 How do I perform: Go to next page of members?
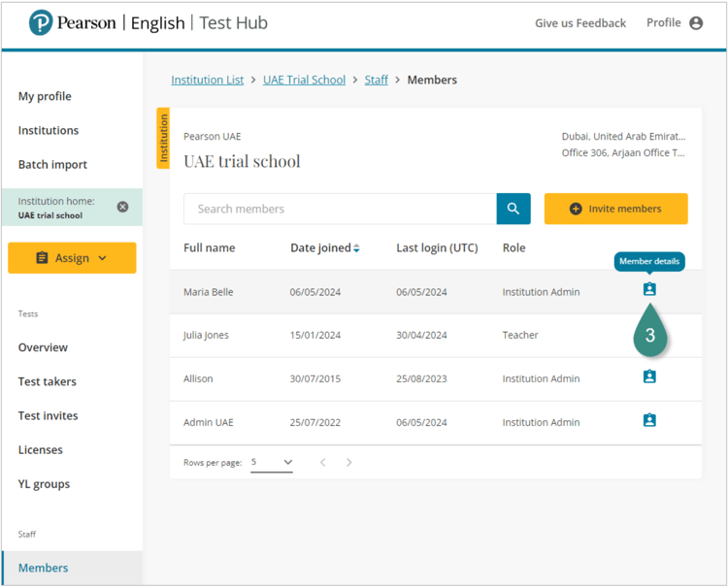[349, 463]
